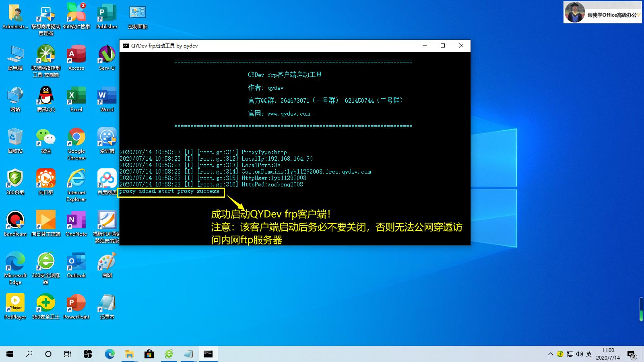Launch Microsoft Edge desktop shortcut
The image size is (644, 362).
click(x=15, y=269)
